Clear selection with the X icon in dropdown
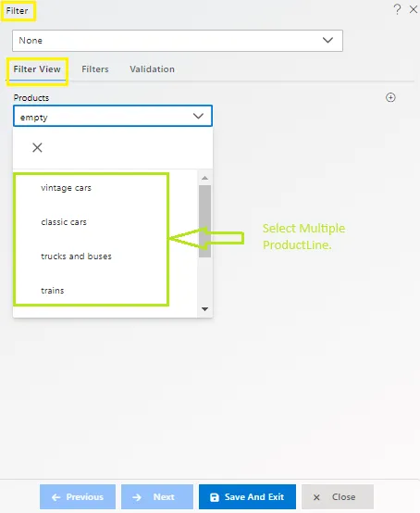This screenshot has height=513, width=420. tap(37, 147)
